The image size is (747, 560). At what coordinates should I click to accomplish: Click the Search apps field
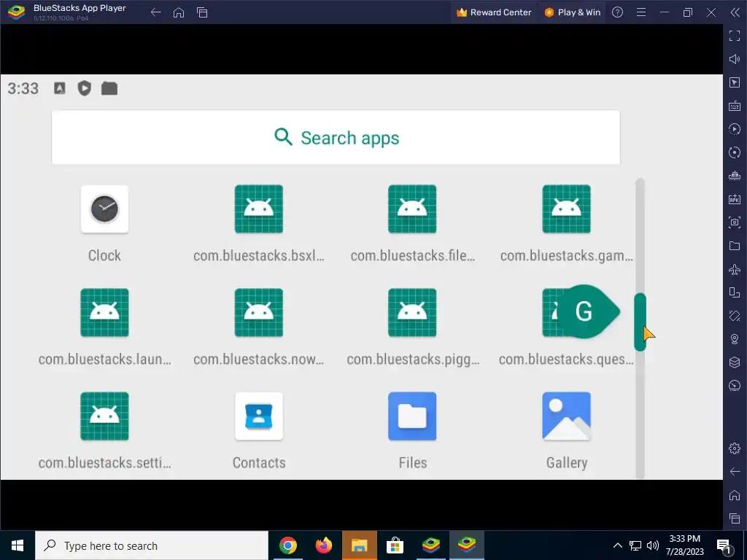(336, 138)
